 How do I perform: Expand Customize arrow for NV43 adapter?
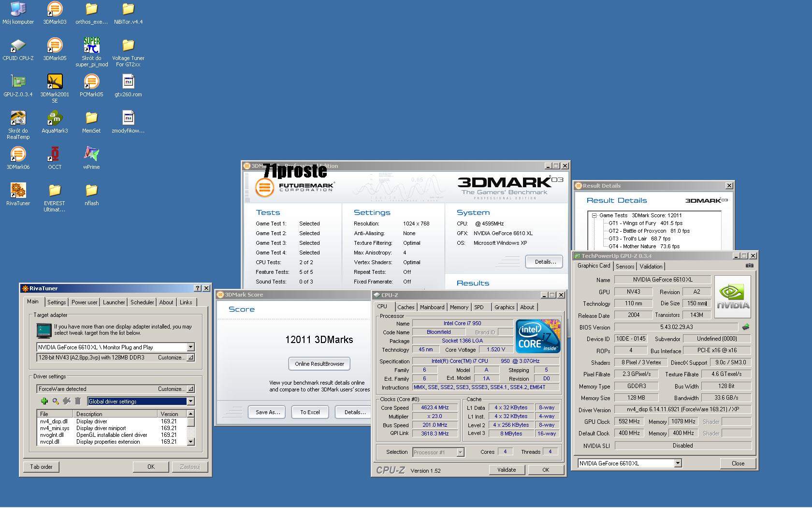[191, 358]
